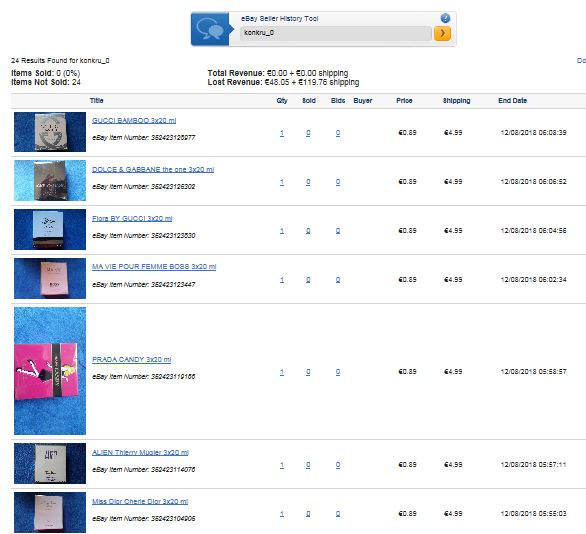Sort results by Buyer column header
The image size is (586, 534).
pyautogui.click(x=363, y=101)
